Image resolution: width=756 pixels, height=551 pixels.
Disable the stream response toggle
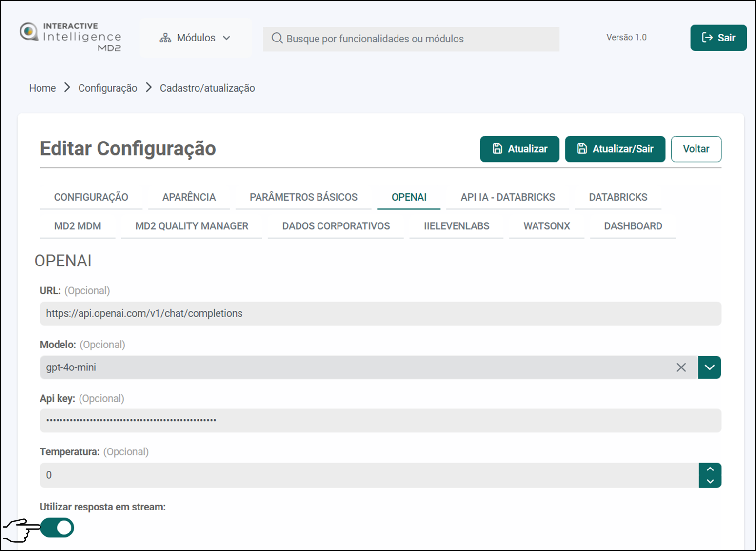[58, 528]
